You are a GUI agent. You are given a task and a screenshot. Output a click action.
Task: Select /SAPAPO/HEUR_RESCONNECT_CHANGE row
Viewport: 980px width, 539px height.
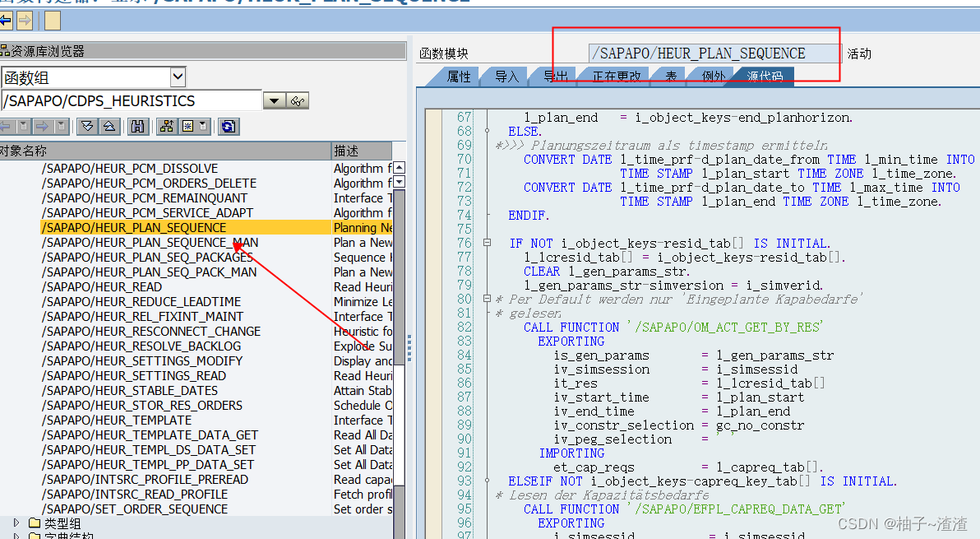click(151, 332)
